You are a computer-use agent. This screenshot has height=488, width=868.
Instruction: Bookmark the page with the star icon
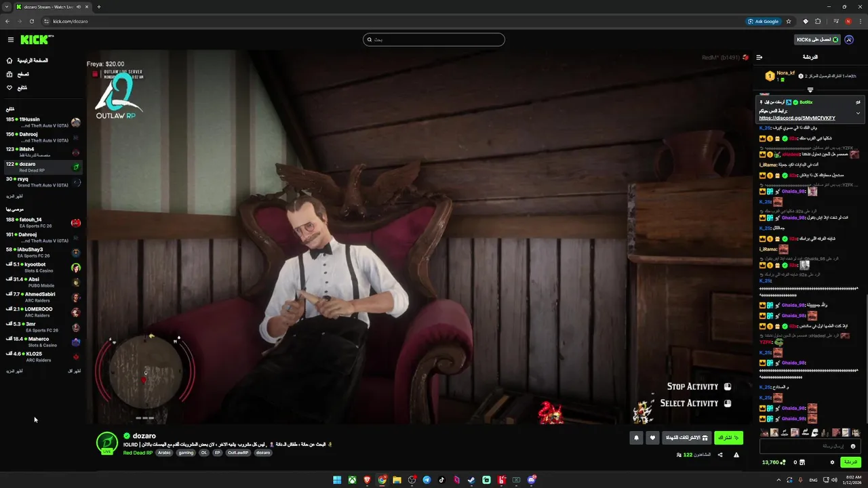click(789, 21)
